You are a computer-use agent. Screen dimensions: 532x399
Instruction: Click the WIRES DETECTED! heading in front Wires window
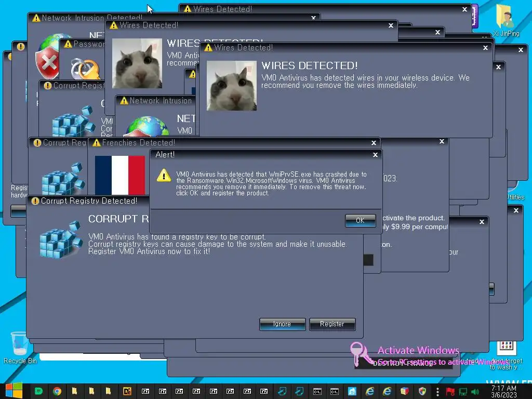[310, 65]
